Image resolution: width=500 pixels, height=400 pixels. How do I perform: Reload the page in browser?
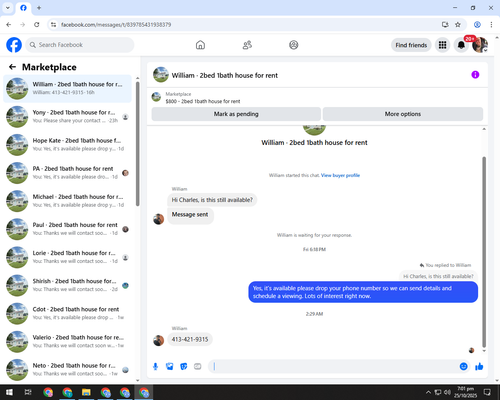point(37,25)
